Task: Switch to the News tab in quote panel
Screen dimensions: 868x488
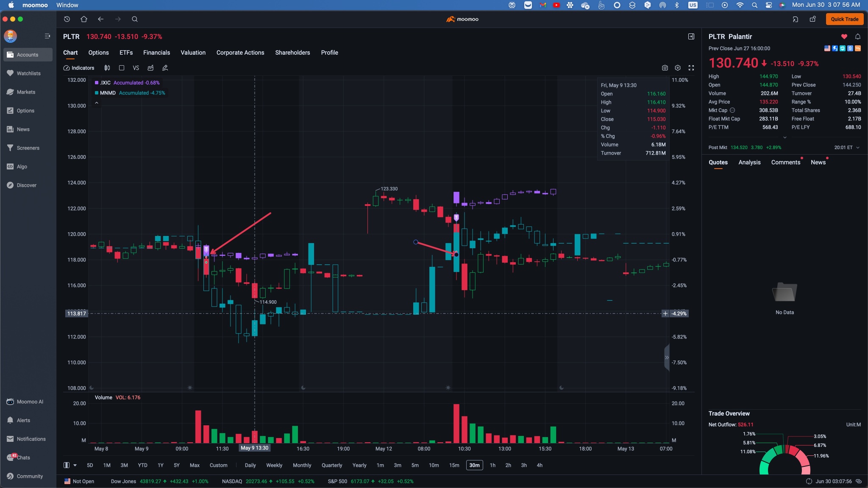Action: [818, 162]
